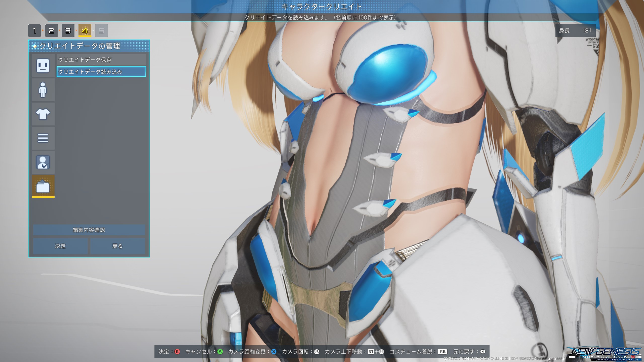Click the クリエイトデータを読み込みます description text
The height and width of the screenshot is (362, 644).
click(x=320, y=17)
